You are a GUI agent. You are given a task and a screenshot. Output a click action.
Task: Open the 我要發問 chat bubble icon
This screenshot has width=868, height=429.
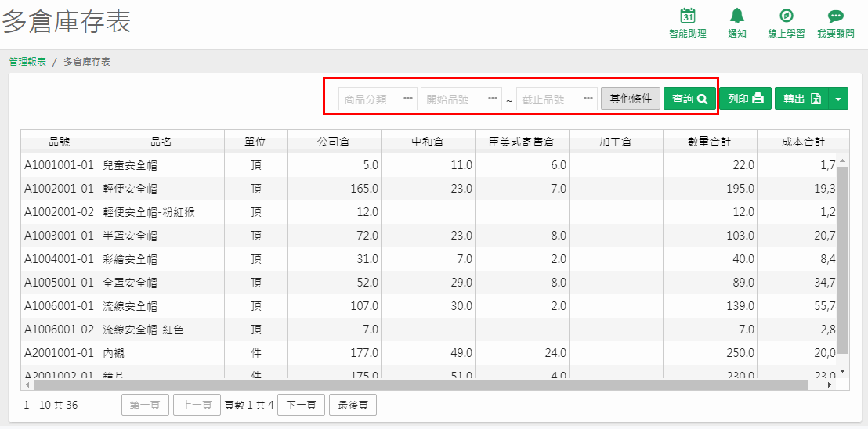pos(835,16)
